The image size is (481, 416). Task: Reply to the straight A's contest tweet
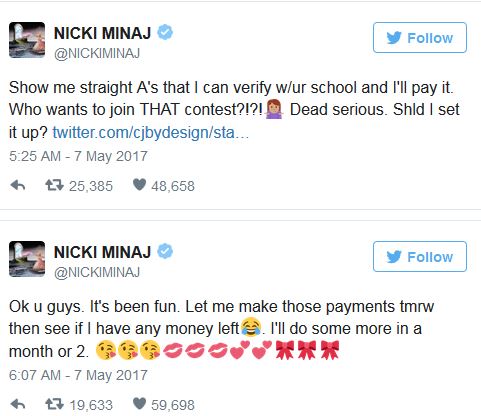coord(18,185)
